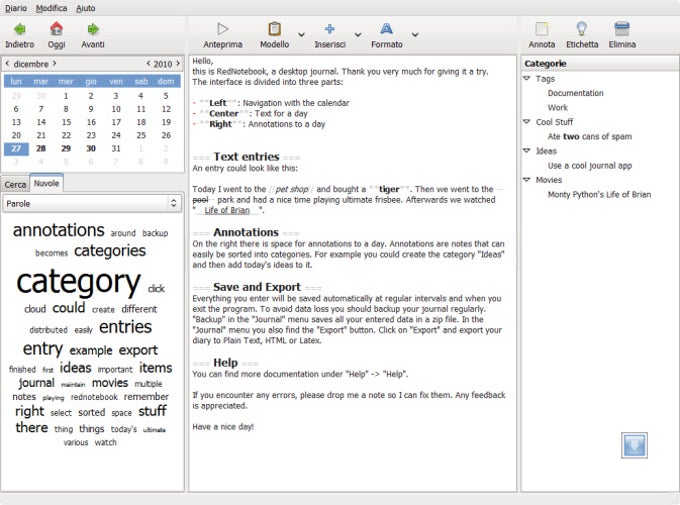Click the blue download arrow icon

tap(634, 445)
